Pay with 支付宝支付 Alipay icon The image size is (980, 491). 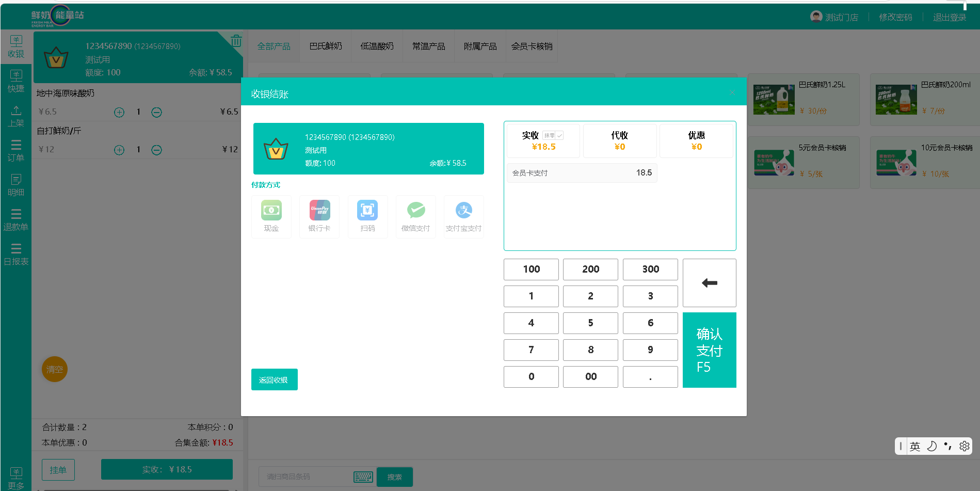tap(463, 216)
